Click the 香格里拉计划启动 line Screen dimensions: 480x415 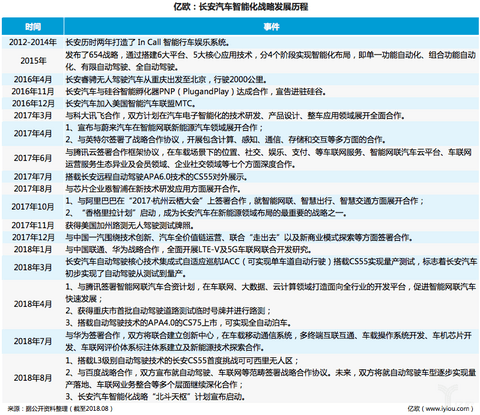click(206, 213)
